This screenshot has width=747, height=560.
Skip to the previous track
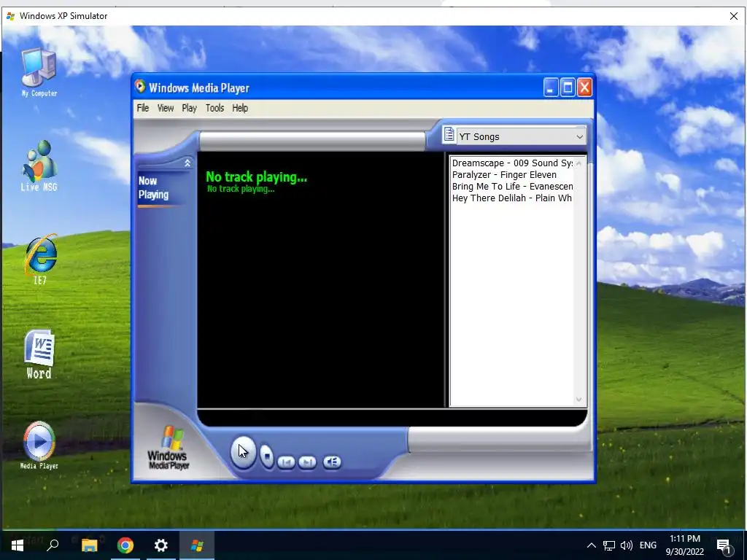click(286, 462)
